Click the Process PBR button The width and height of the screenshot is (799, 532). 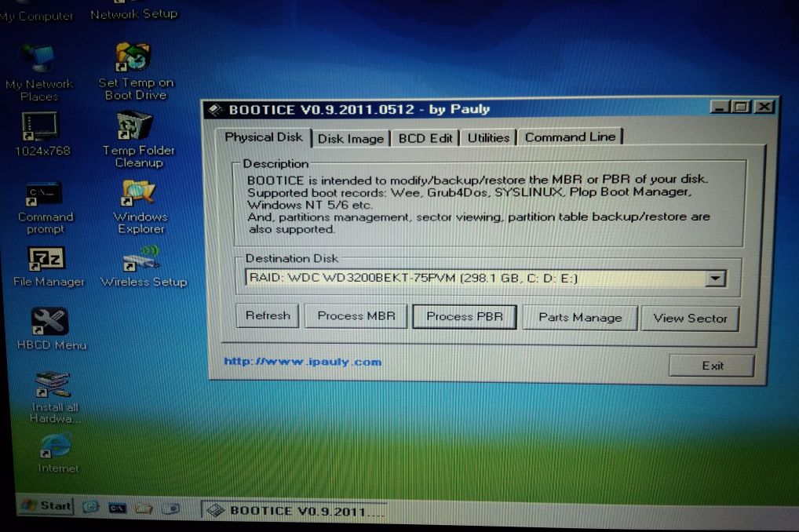pyautogui.click(x=464, y=316)
